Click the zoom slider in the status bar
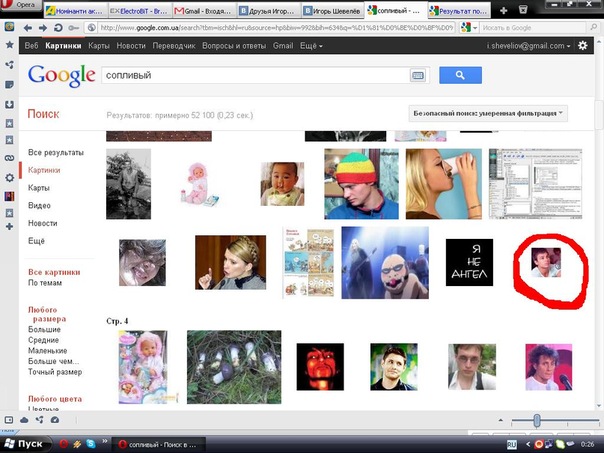604x453 pixels. tap(537, 421)
